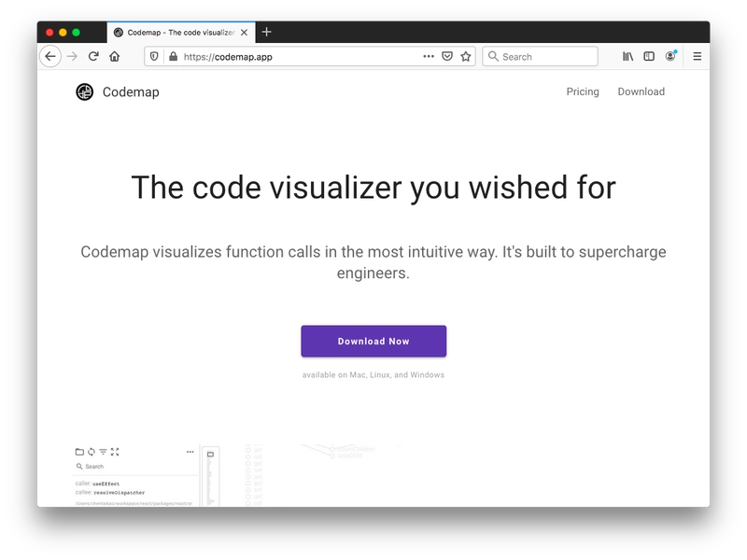Screen dimensions: 747x560
Task: Toggle the sidebars icon
Action: [649, 57]
